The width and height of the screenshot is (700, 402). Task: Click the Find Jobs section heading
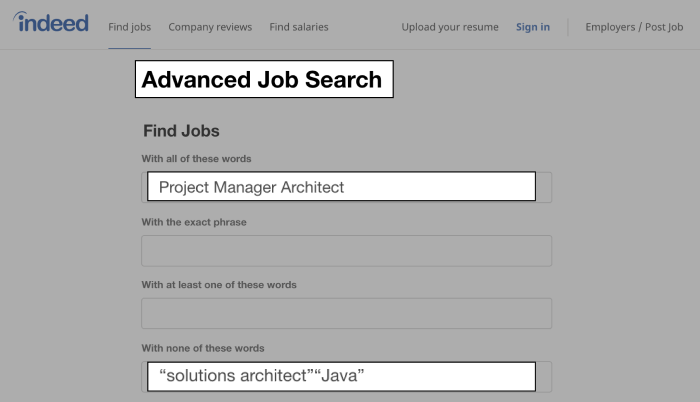click(x=181, y=131)
